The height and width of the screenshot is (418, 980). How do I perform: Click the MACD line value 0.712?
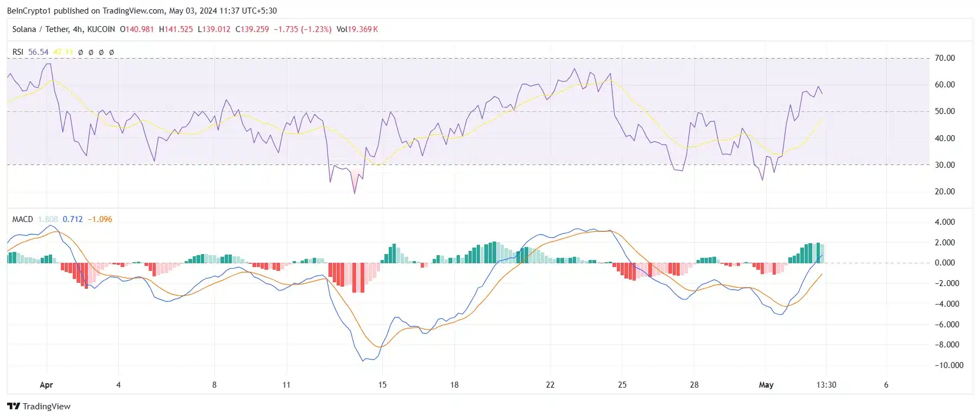coord(73,219)
